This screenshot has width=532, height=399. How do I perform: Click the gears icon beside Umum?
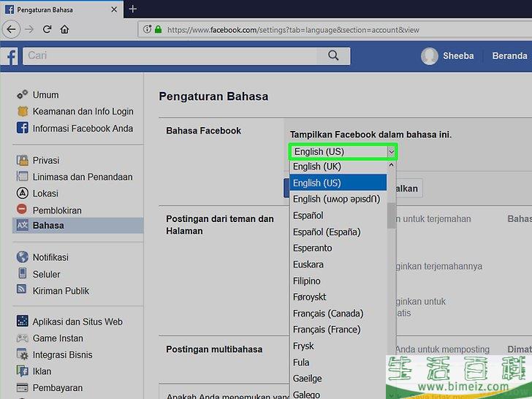23,94
